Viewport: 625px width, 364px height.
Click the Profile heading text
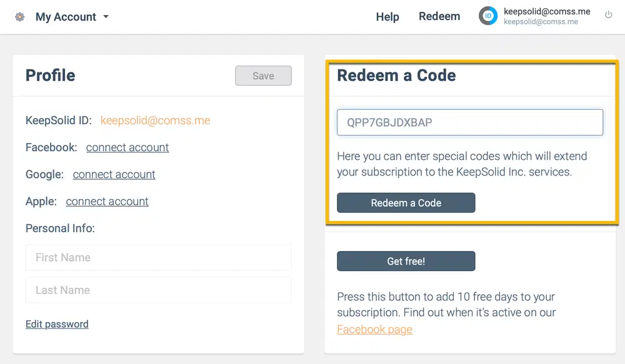pyautogui.click(x=50, y=76)
